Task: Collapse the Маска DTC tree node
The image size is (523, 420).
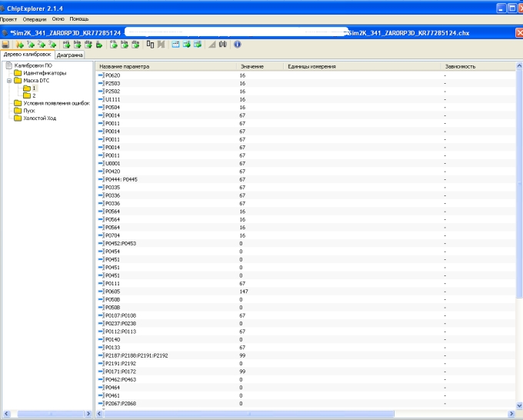Action: point(8,80)
